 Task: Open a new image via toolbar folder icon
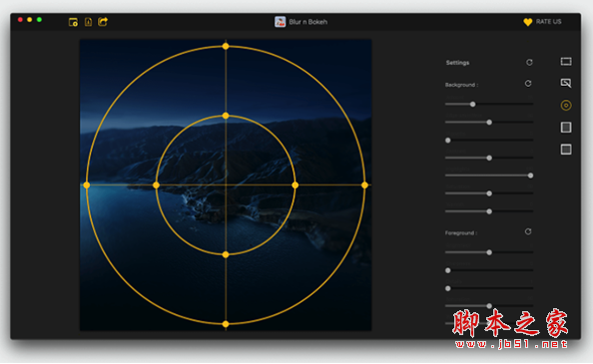tap(73, 22)
